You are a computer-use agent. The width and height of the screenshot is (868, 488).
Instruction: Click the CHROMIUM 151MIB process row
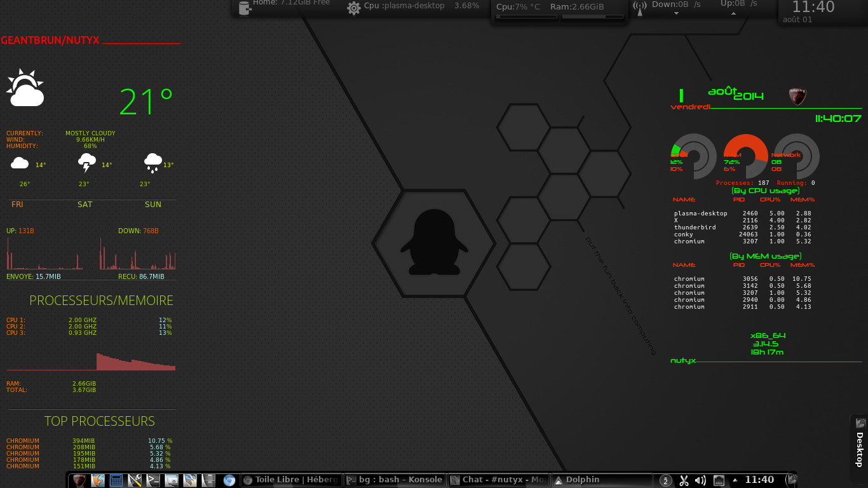[x=89, y=466]
